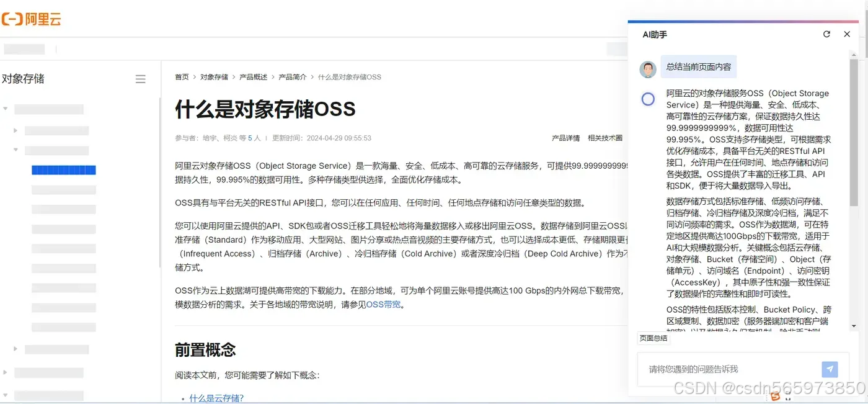
Task: Click the breadcrumb chevron after 产品简介
Action: pyautogui.click(x=312, y=77)
